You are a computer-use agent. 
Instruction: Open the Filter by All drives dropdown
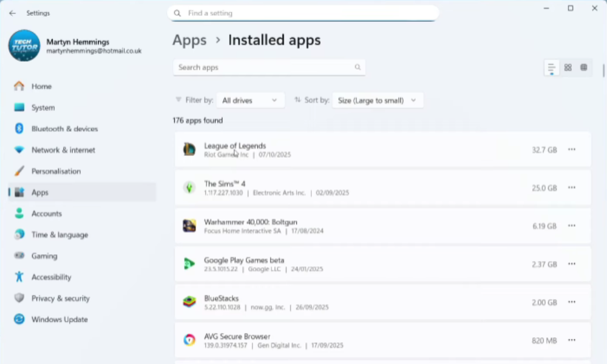249,101
